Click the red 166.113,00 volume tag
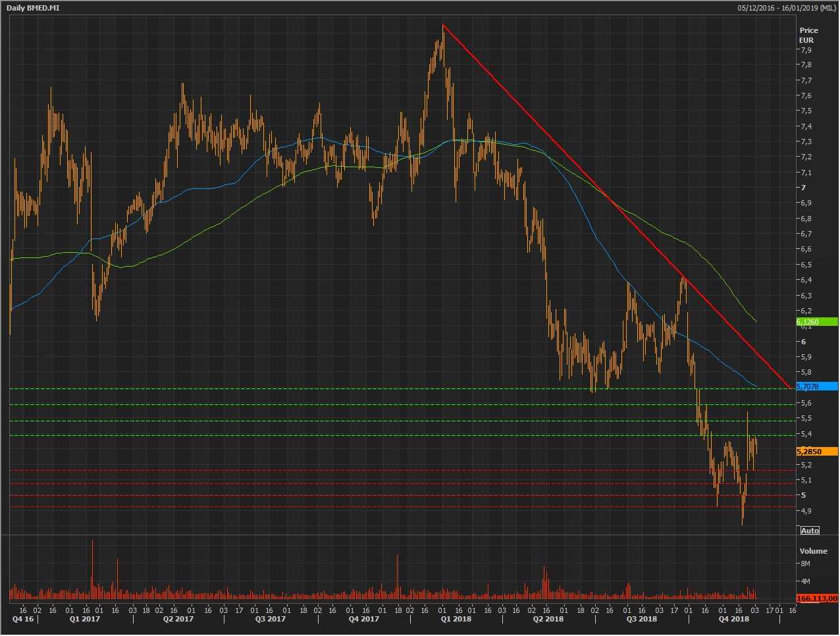 pyautogui.click(x=816, y=598)
